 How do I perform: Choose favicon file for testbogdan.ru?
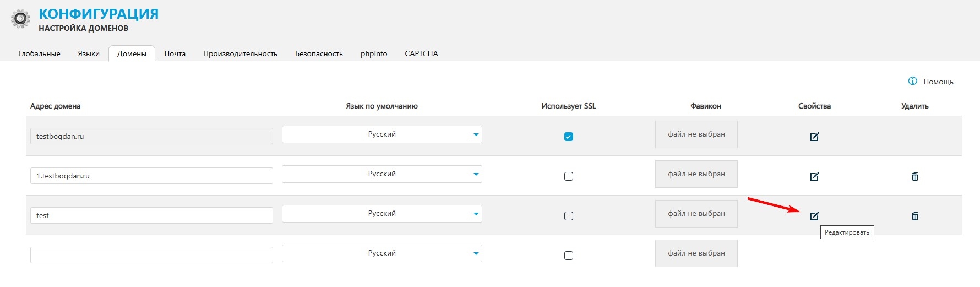click(696, 134)
